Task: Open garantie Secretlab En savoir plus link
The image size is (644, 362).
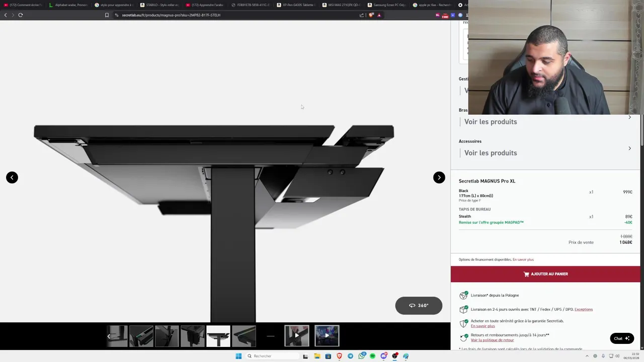Action: tap(482, 326)
